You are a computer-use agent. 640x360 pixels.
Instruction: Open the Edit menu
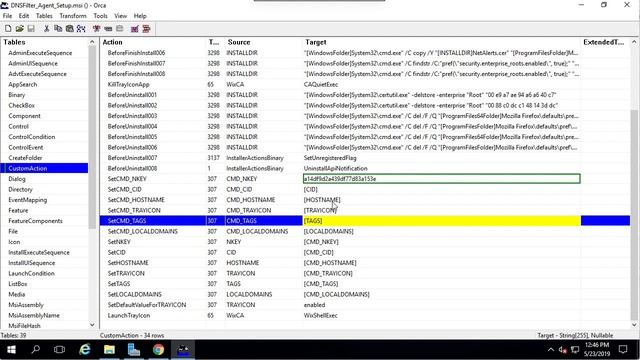[x=24, y=16]
